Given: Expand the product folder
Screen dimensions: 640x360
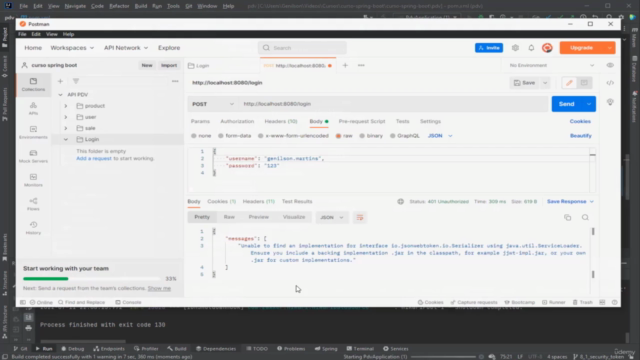Looking at the screenshot, I should 66,106.
